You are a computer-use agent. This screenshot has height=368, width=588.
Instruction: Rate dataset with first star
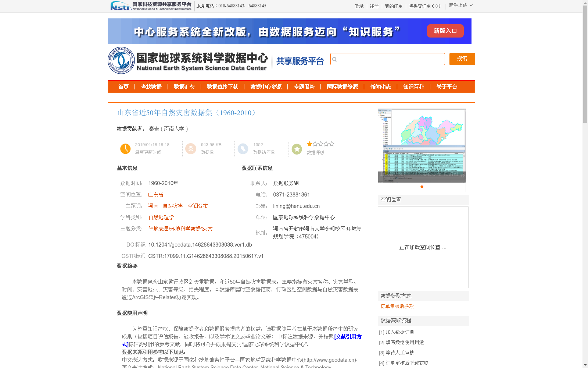coord(309,144)
